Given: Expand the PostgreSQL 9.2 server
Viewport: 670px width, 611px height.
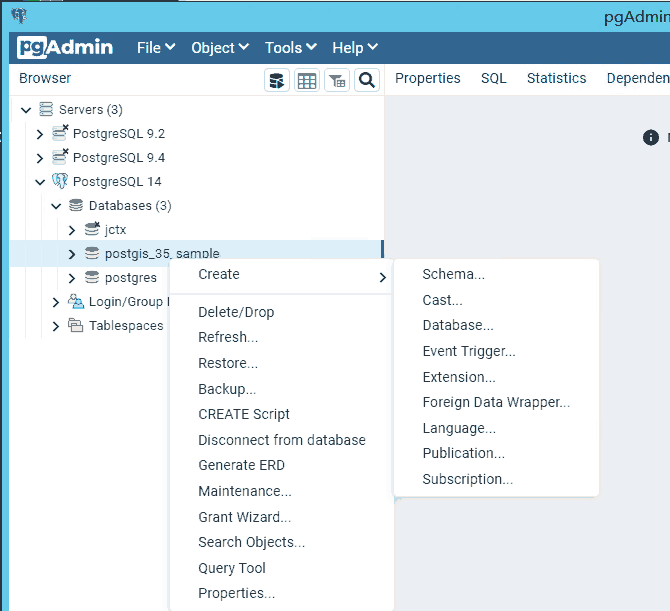Looking at the screenshot, I should [x=40, y=134].
